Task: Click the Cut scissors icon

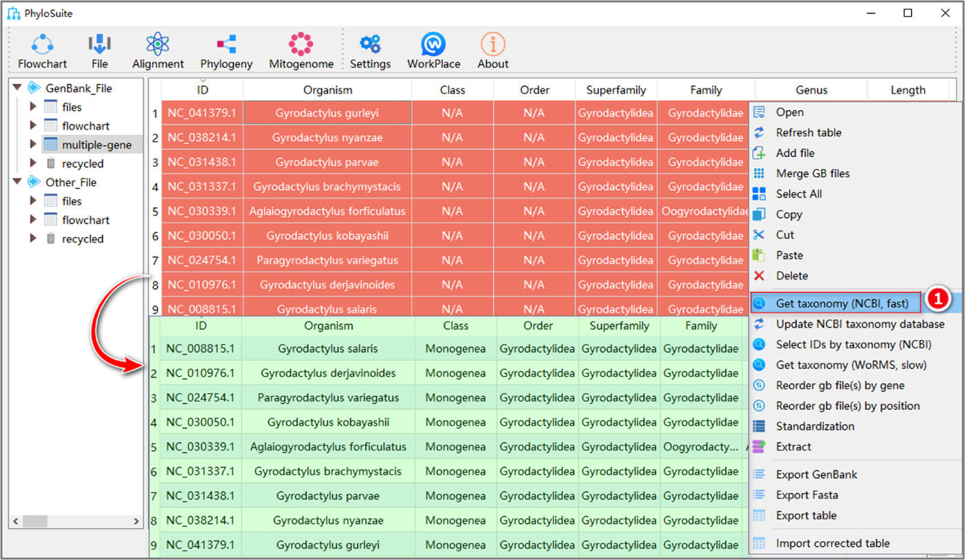Action: pos(759,235)
